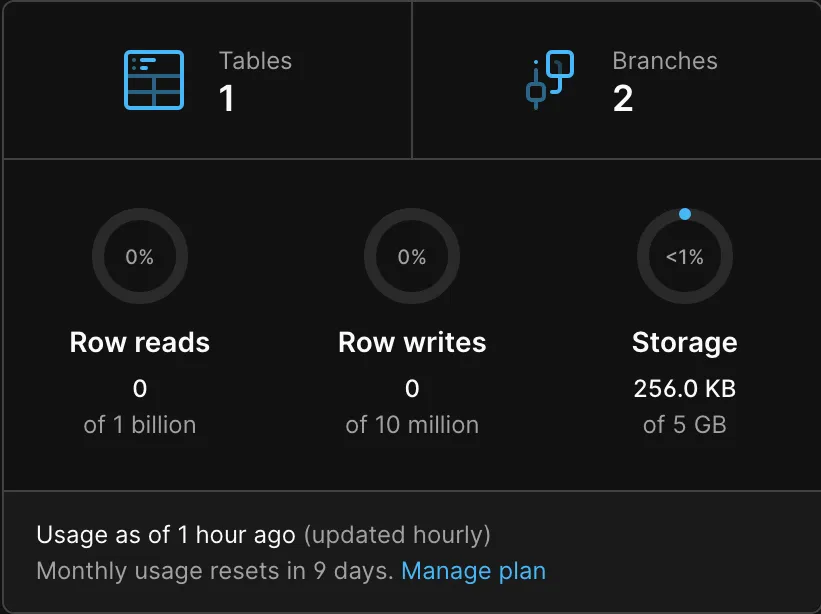Click the 256.0 KB storage value

[x=685, y=388]
